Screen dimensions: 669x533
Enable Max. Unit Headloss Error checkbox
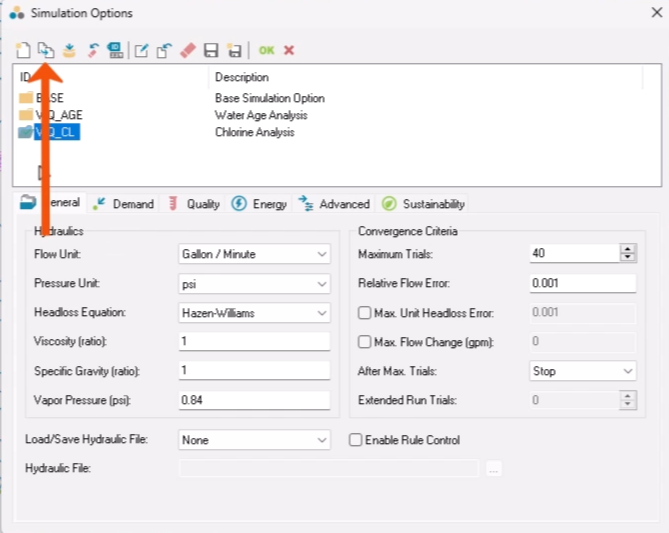(x=364, y=313)
